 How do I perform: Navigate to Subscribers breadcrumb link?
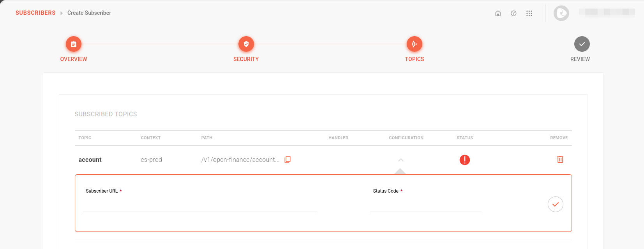coord(35,13)
